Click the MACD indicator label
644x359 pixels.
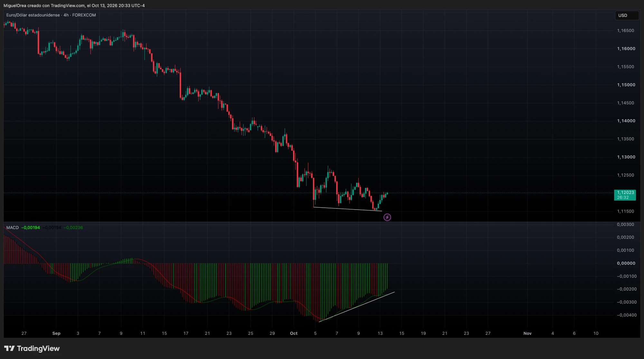[x=13, y=228]
